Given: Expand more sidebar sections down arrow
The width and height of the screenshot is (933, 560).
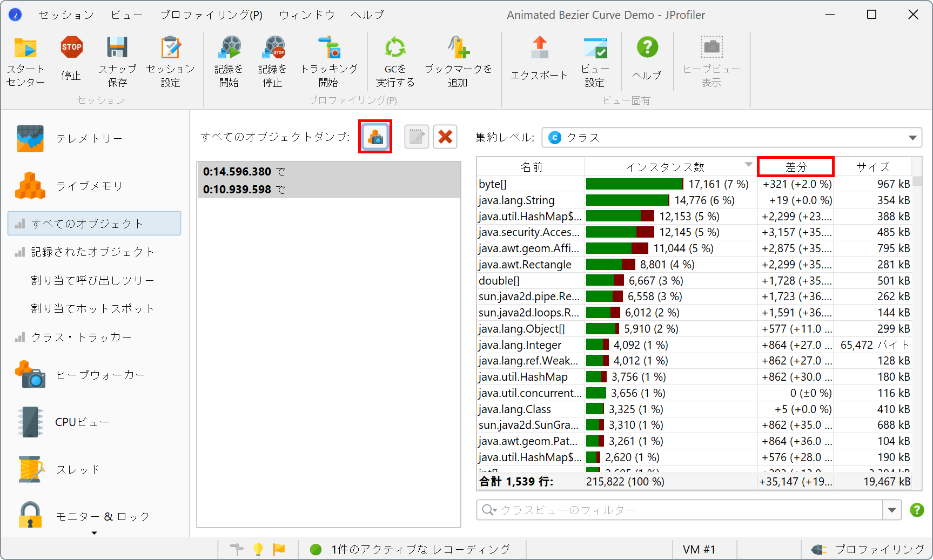Looking at the screenshot, I should coord(95,533).
